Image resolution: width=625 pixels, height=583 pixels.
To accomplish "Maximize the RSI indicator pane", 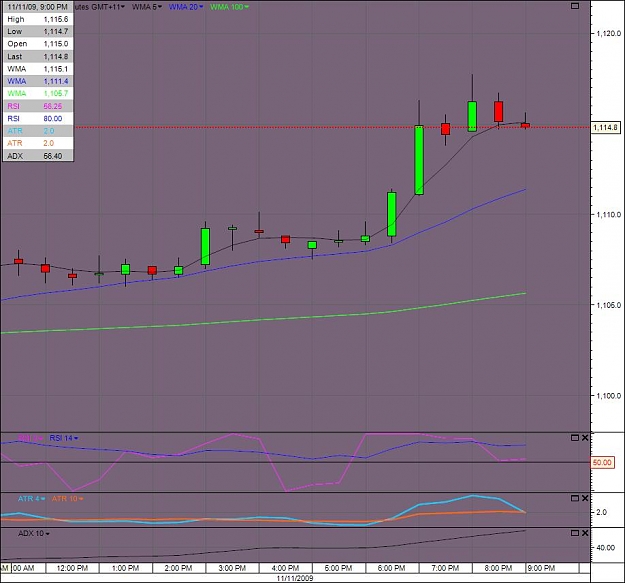I will (x=575, y=438).
